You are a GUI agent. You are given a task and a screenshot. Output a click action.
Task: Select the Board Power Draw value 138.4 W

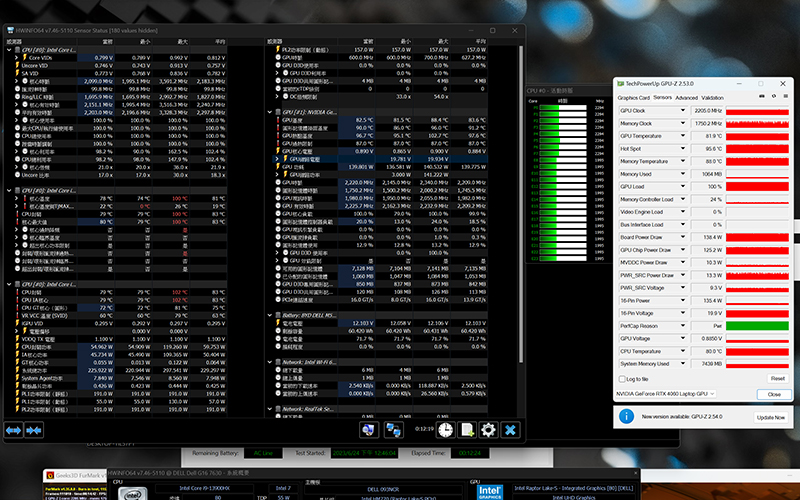point(707,237)
